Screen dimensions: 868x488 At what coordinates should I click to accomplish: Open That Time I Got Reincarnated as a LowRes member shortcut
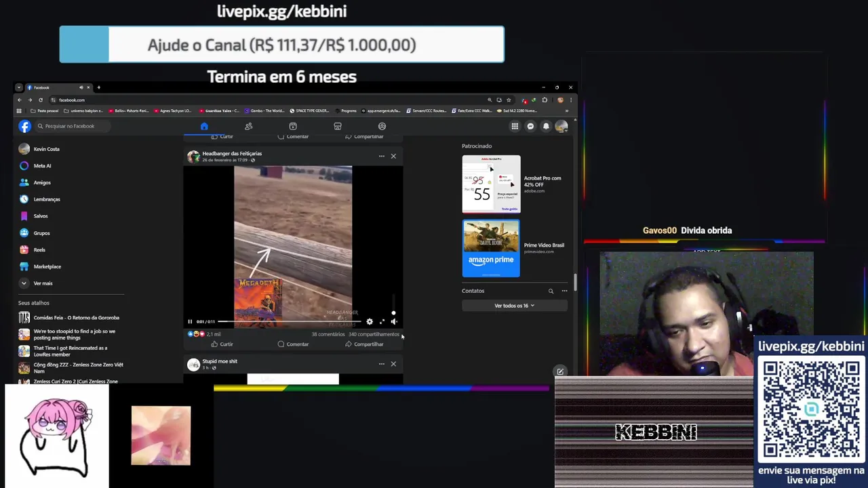pos(71,352)
